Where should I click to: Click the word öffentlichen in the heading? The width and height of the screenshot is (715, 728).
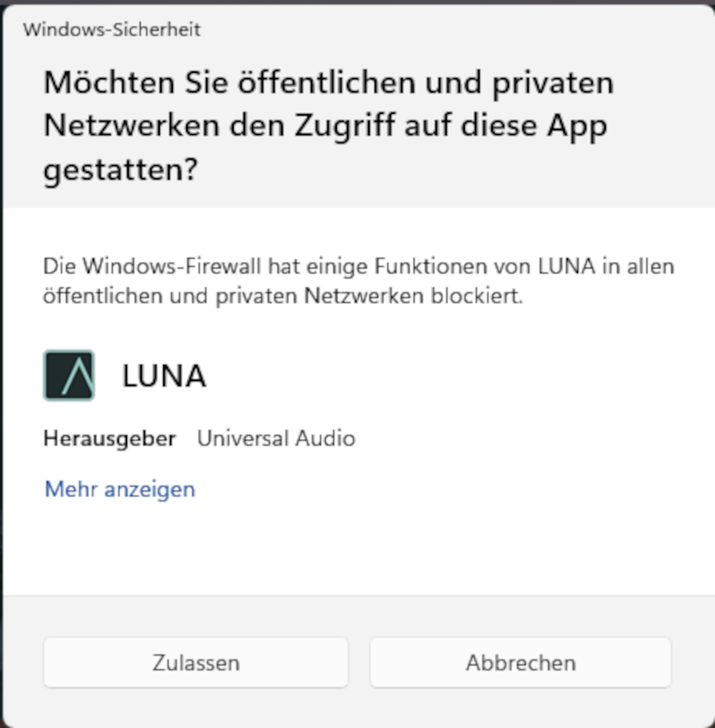pos(327,82)
